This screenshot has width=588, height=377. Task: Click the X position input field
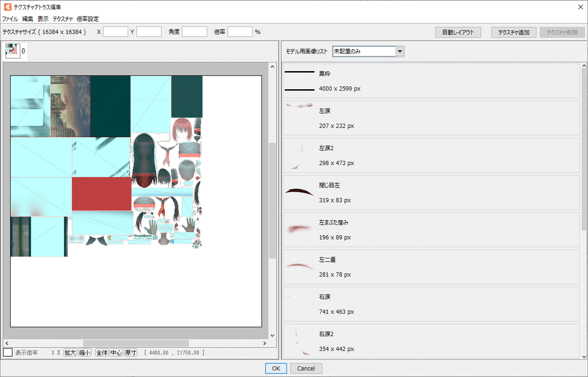pos(115,32)
